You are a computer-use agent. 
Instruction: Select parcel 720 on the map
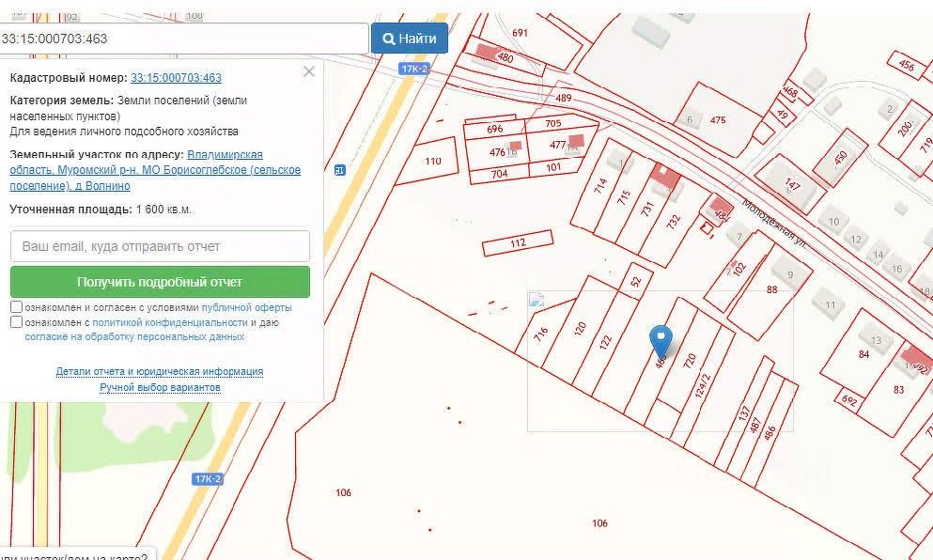tap(690, 361)
